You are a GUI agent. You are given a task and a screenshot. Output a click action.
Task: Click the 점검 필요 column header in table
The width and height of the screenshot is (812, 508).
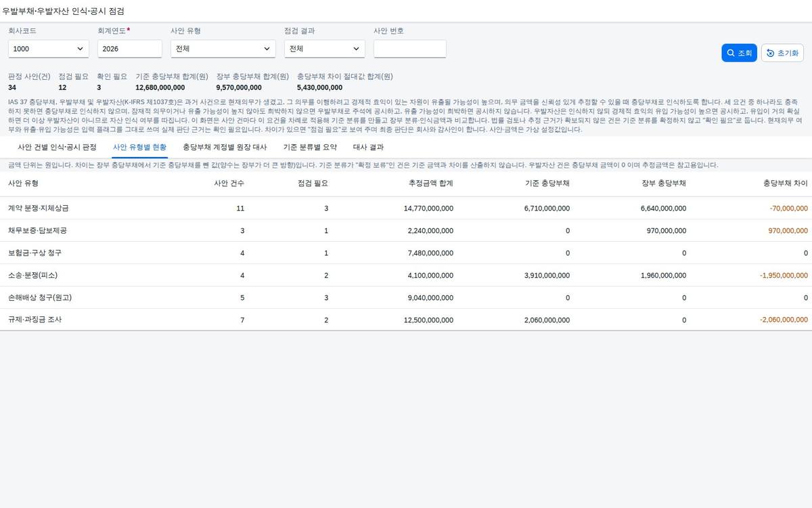(313, 184)
